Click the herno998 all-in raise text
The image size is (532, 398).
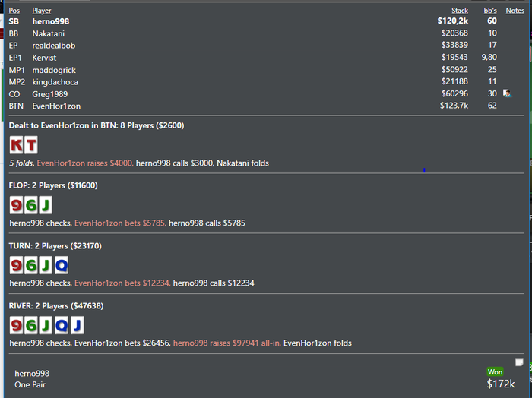(x=226, y=343)
